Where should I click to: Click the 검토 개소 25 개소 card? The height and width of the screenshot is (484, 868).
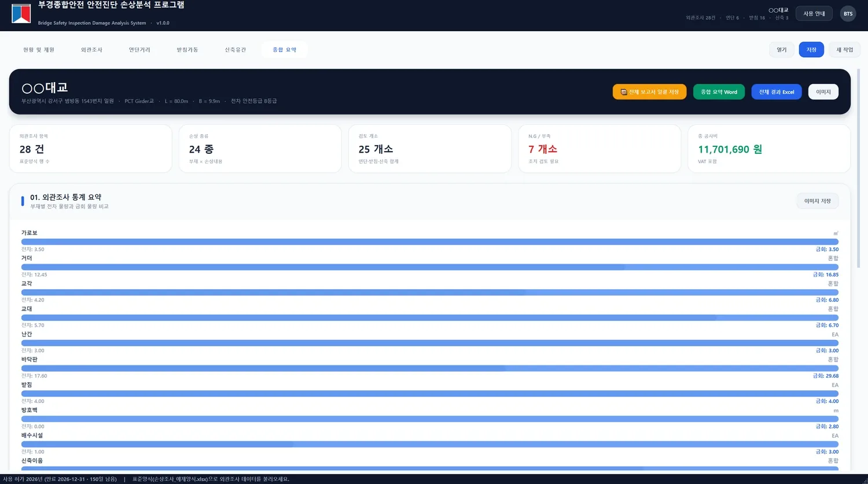(430, 149)
